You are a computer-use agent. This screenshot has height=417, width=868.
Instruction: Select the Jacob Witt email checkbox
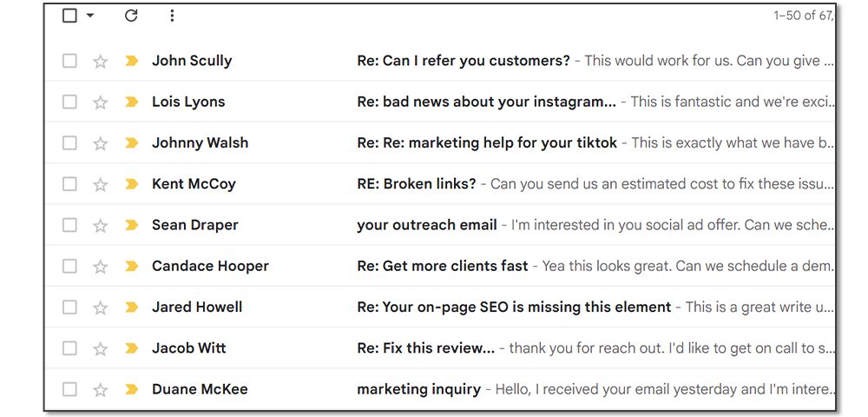coord(69,348)
